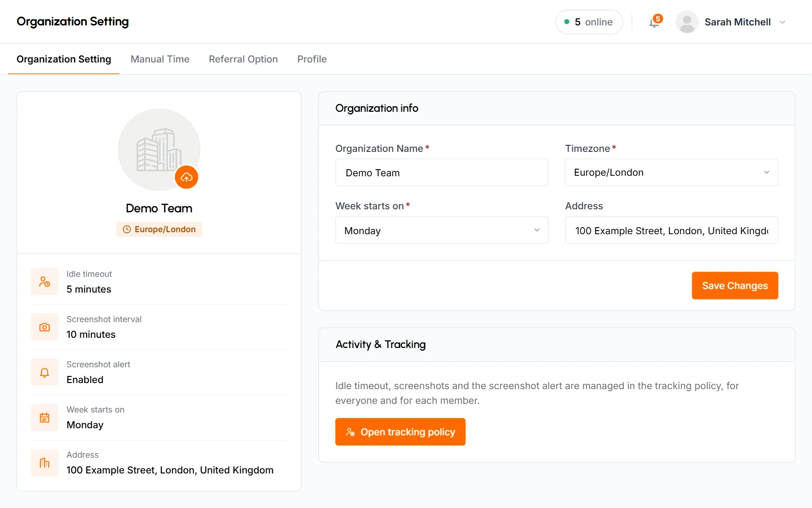Click the Save Changes button

tap(735, 285)
